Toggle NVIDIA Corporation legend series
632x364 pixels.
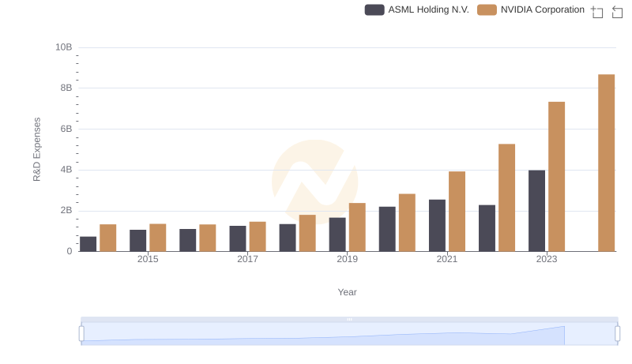coord(531,9)
